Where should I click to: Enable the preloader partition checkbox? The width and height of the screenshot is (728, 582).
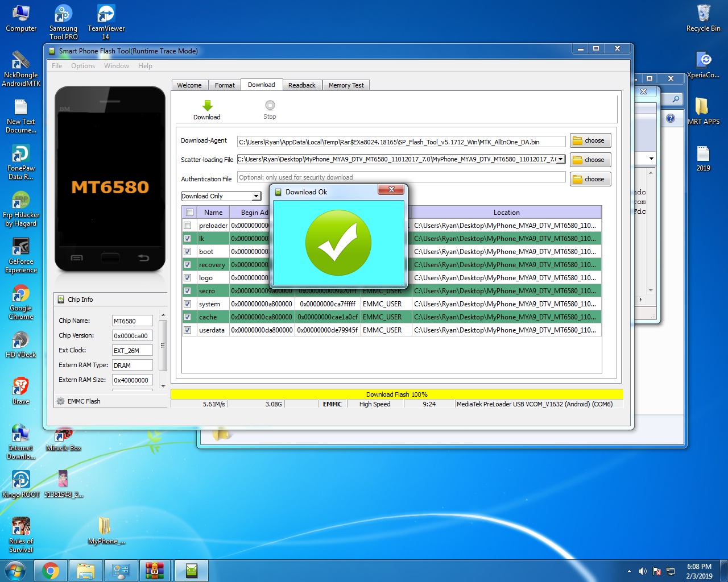coord(187,226)
